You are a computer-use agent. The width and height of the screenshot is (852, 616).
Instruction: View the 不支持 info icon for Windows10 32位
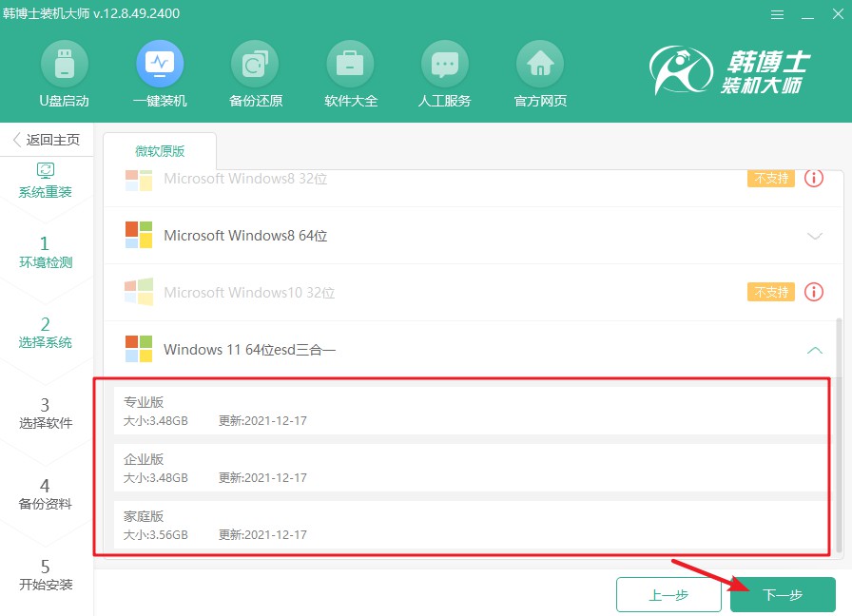click(x=814, y=293)
